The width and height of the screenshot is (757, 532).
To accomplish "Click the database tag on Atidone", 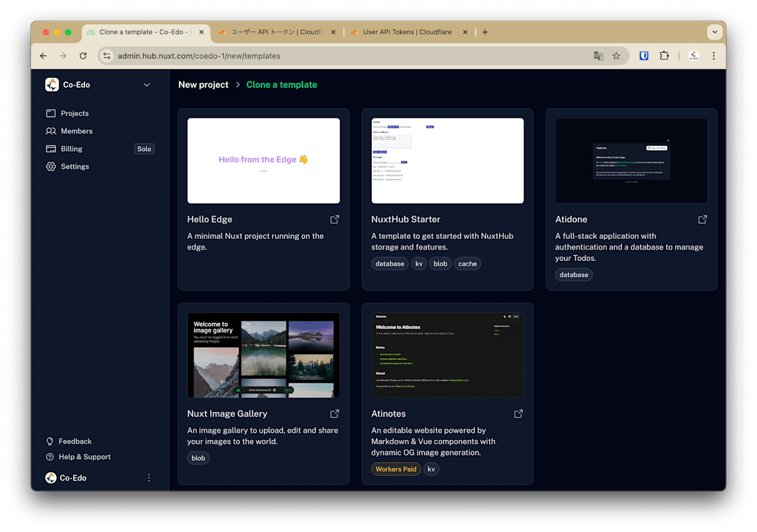I will click(574, 275).
